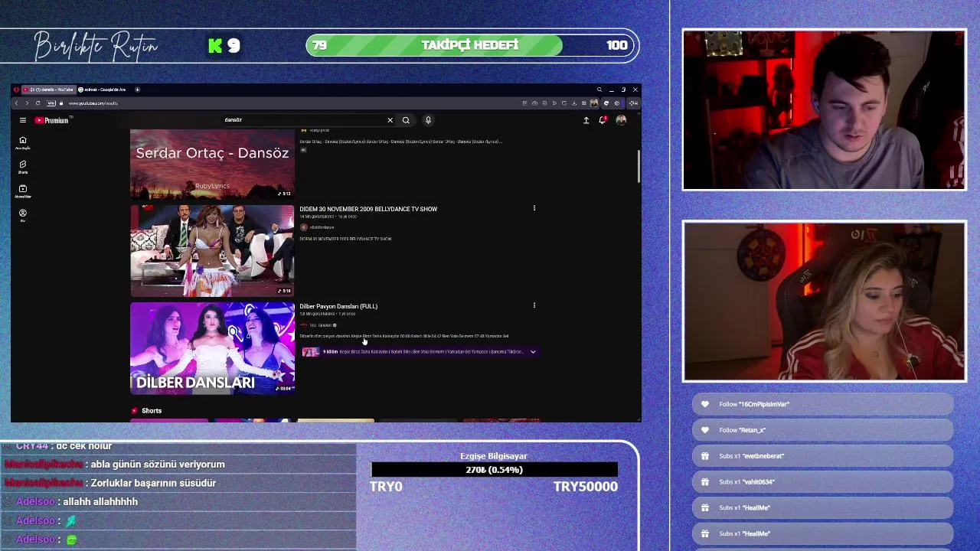
Task: Click the DIDEM 30 NOVEMBER 2009 BELLYDANCE title
Action: (x=368, y=209)
